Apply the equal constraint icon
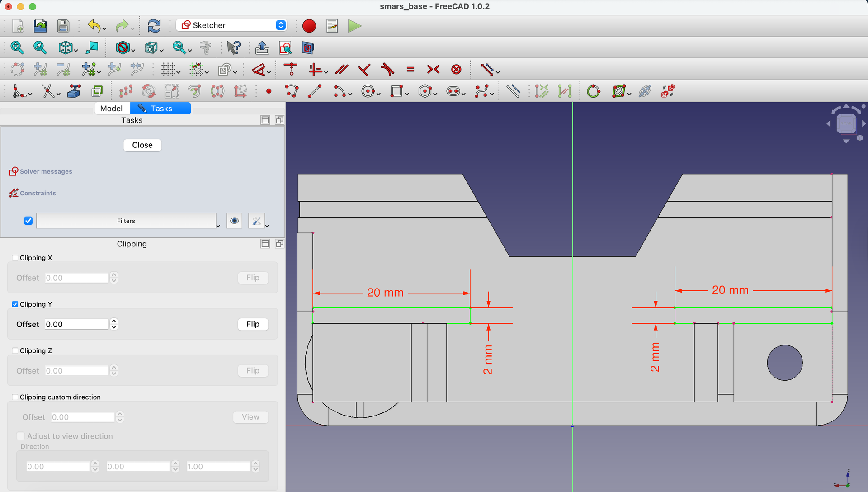The width and height of the screenshot is (868, 492). coord(410,69)
